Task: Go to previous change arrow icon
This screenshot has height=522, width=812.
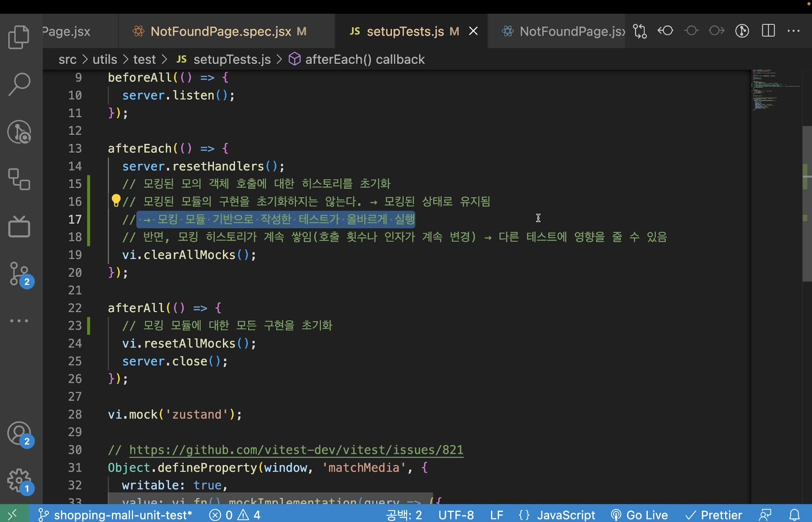Action: [x=666, y=30]
